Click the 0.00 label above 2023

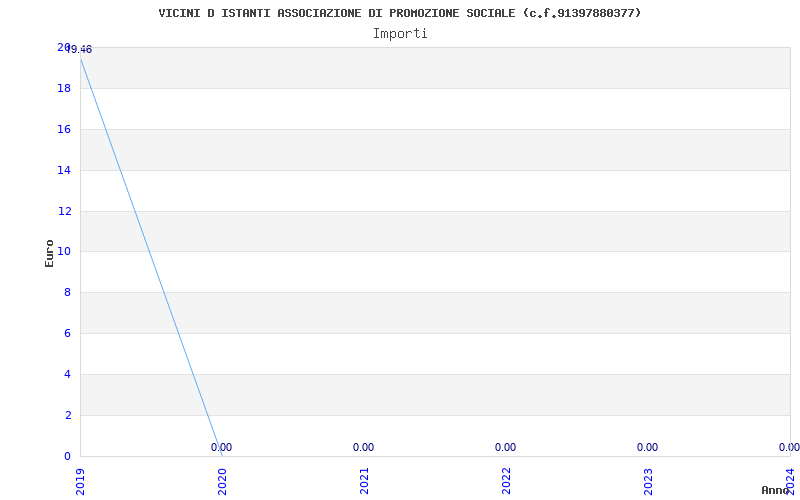pos(647,447)
